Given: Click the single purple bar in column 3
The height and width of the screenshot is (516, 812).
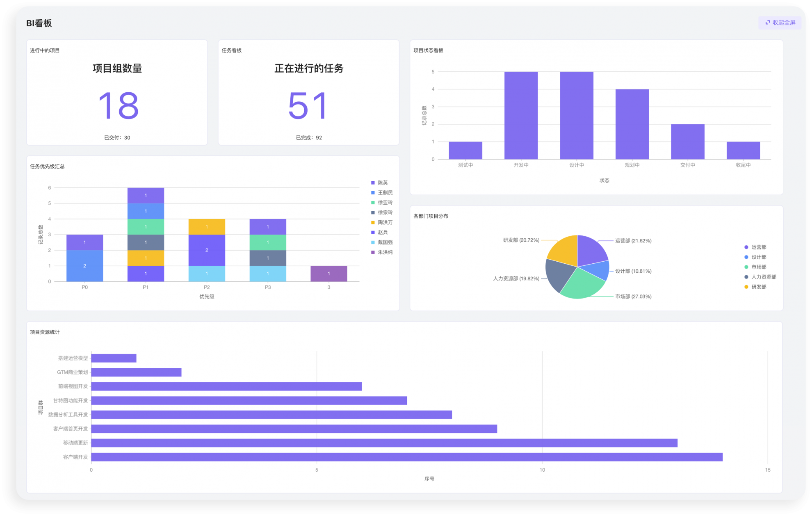Looking at the screenshot, I should point(329,274).
